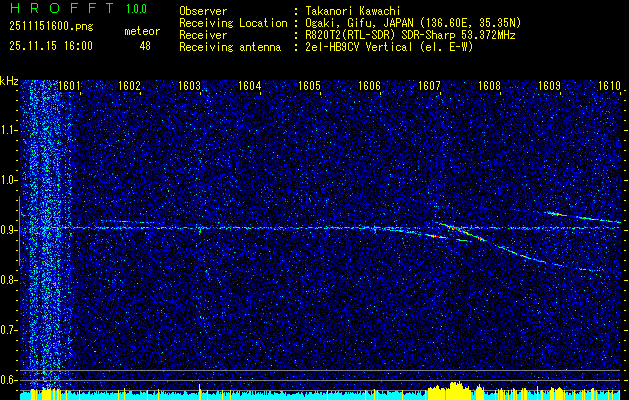Click the observer name Takanori Kawachi

click(x=353, y=11)
